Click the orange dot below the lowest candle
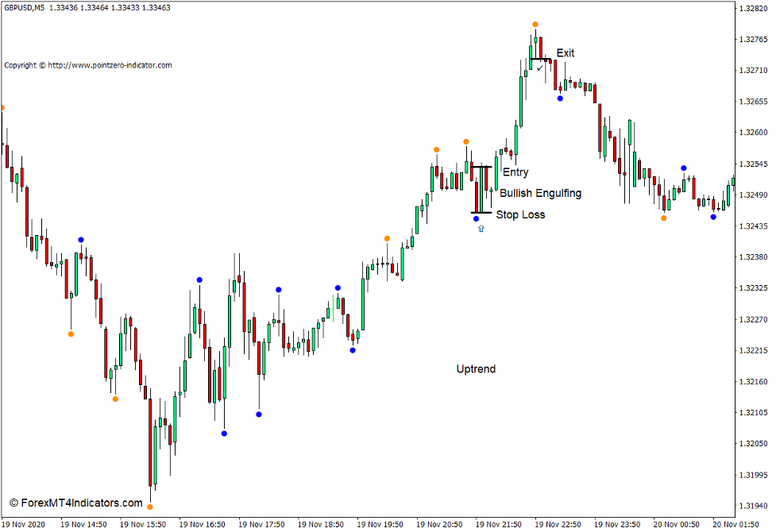The width and height of the screenshot is (776, 532). point(150,507)
